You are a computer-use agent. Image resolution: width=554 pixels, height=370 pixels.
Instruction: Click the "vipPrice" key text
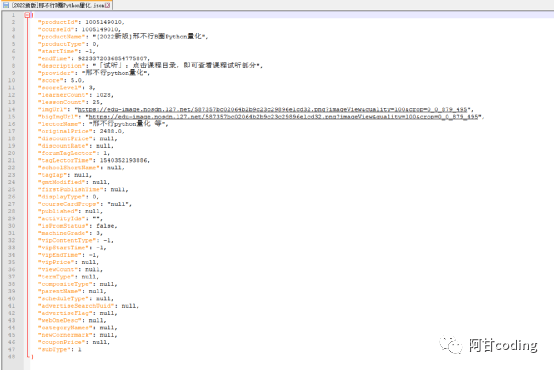(x=57, y=262)
